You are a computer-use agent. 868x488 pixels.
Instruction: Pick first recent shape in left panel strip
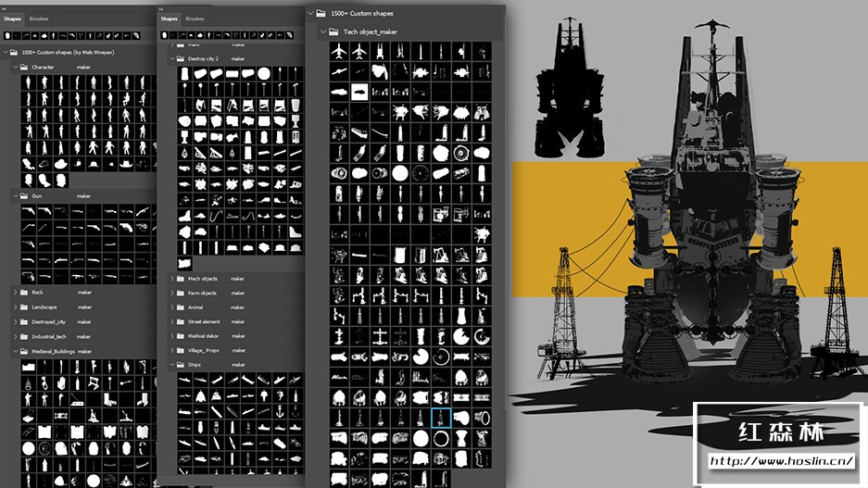point(7,35)
